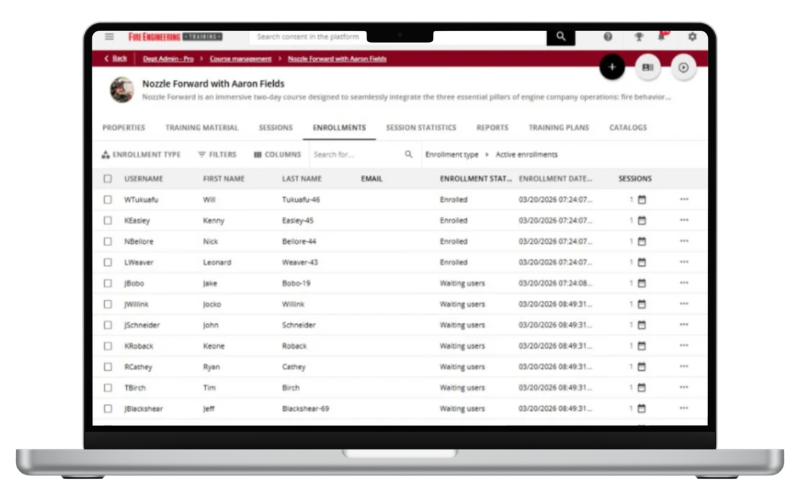Click sessions calendar icon for TBirch
Image resolution: width=800 pixels, height=500 pixels.
coord(642,388)
